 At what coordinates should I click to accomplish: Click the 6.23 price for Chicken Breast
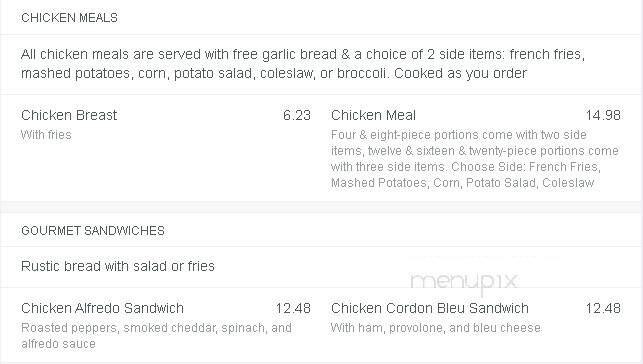point(297,115)
